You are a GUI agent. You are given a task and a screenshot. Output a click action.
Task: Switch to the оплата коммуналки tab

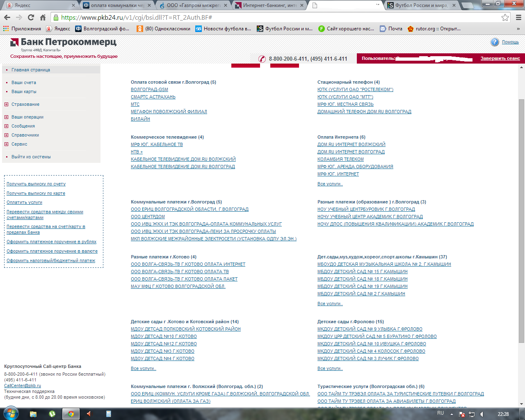click(x=117, y=5)
